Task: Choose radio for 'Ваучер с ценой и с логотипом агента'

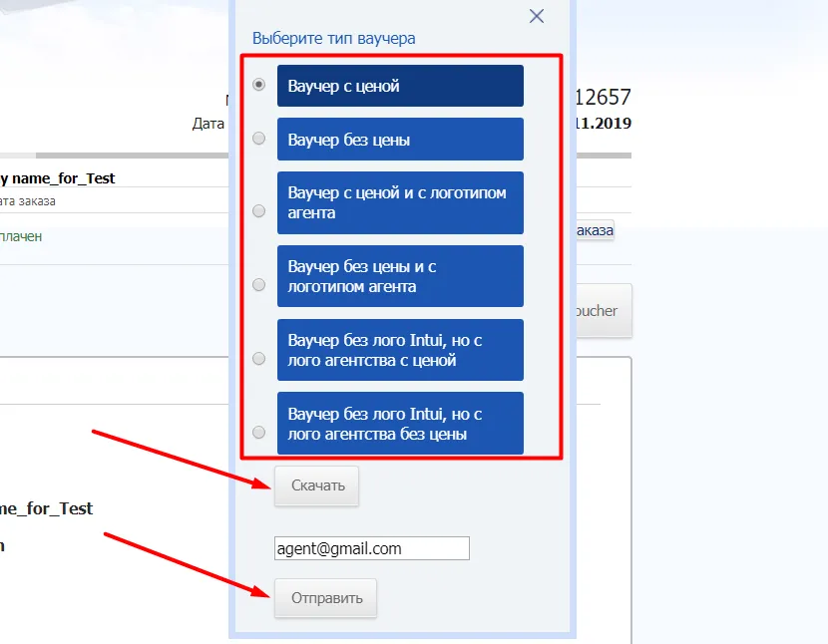Action: [x=259, y=210]
